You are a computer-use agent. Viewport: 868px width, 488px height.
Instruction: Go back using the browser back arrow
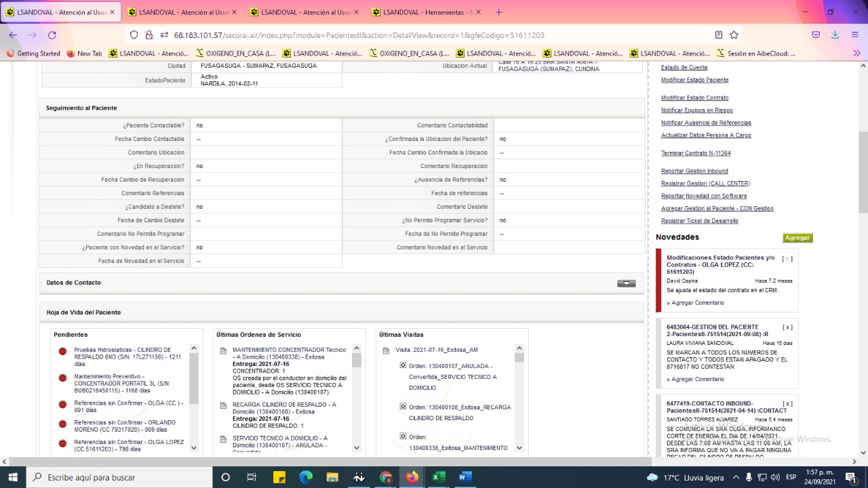[x=13, y=35]
